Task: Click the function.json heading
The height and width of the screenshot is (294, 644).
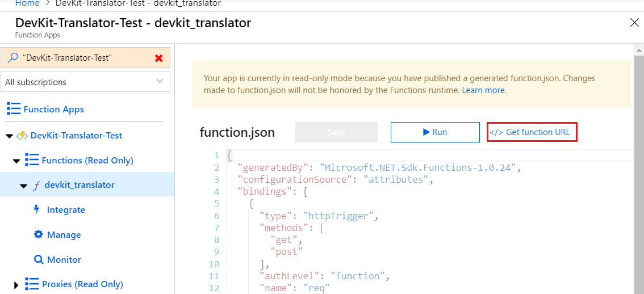Action: (237, 132)
